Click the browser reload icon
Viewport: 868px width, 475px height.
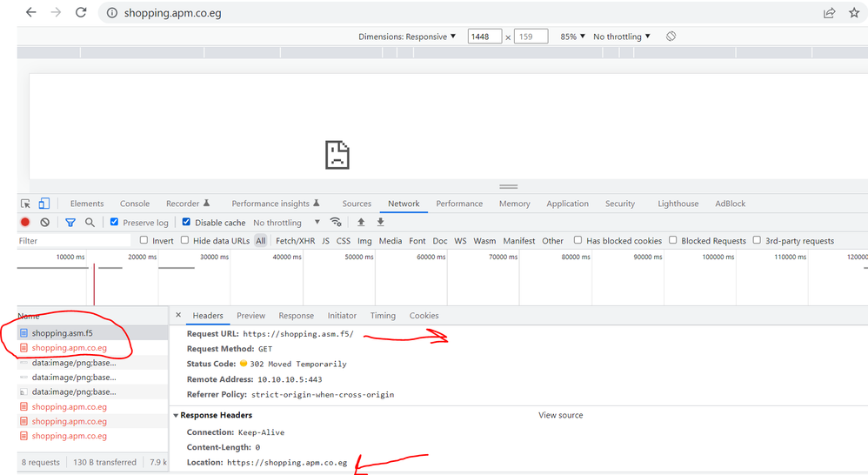click(x=81, y=13)
